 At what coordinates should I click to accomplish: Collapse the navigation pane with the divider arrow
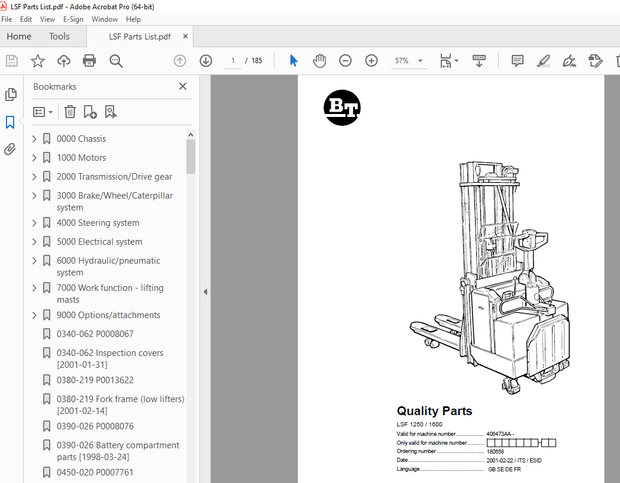click(205, 292)
